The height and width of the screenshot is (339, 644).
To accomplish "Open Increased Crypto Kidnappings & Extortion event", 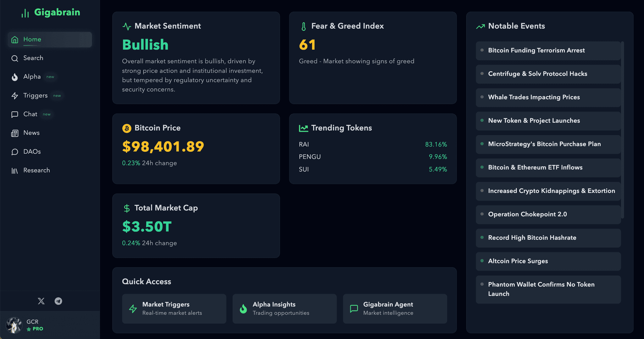I will pos(548,191).
